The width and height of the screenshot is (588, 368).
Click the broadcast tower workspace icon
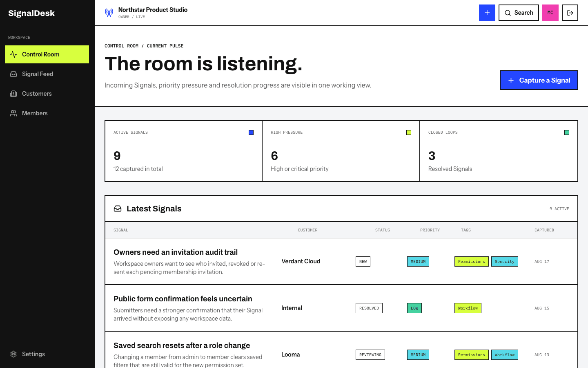pyautogui.click(x=109, y=13)
